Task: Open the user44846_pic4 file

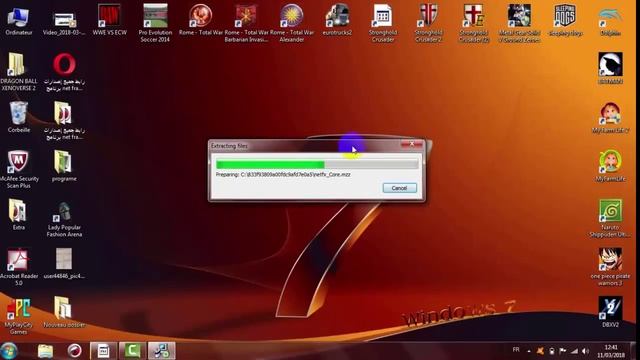Action: 64,263
